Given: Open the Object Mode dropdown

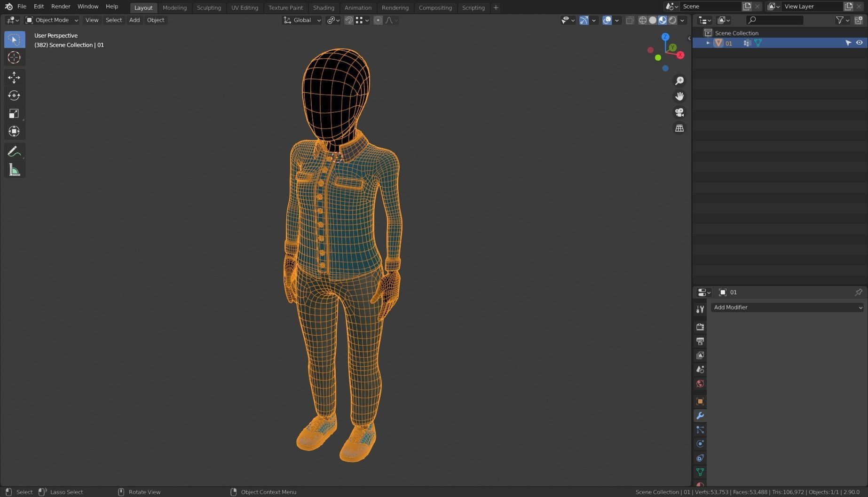Looking at the screenshot, I should pyautogui.click(x=52, y=20).
